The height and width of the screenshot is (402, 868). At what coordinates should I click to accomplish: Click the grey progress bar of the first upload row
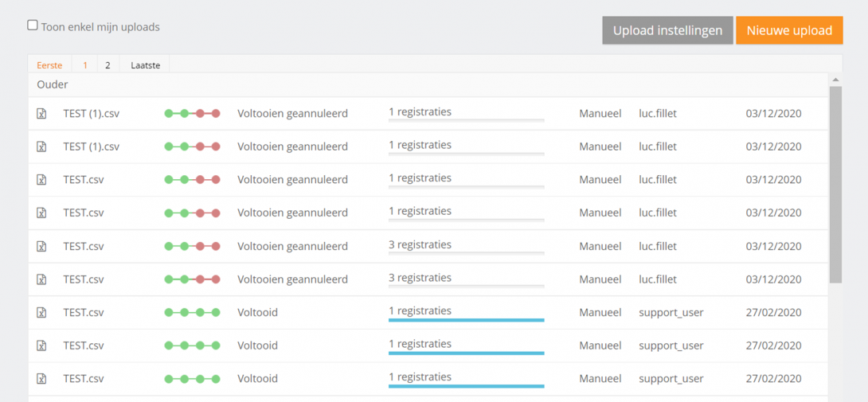[466, 121]
